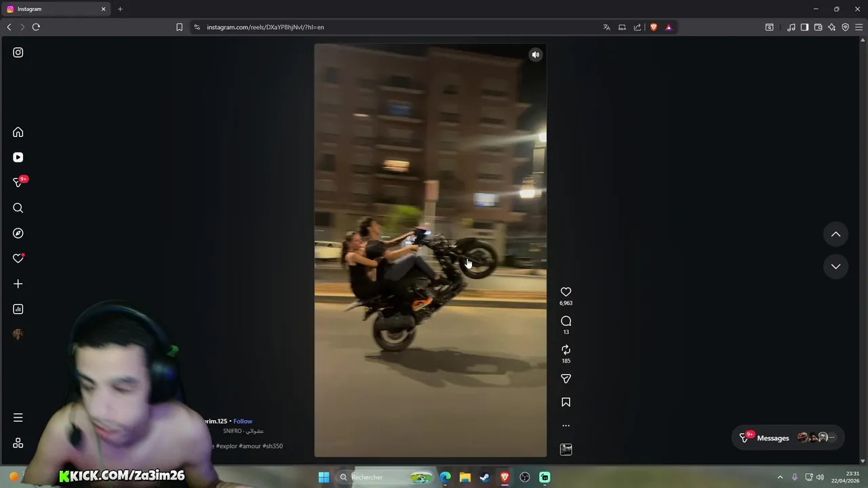Click the taskbar Rechercher search box

click(x=385, y=477)
